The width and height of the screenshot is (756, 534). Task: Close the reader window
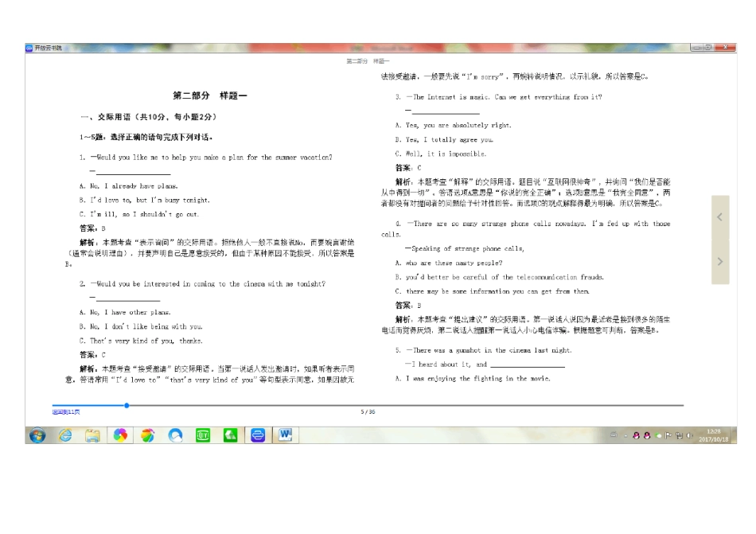pos(725,47)
